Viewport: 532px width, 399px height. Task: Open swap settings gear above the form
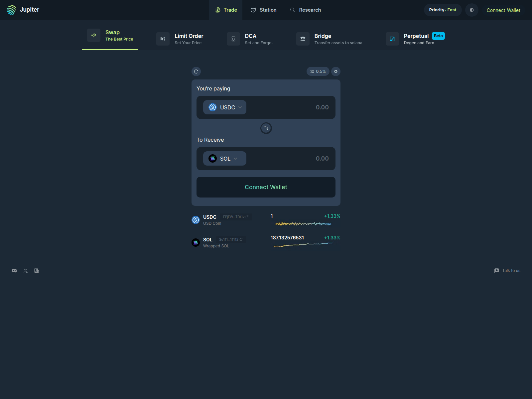pos(336,71)
